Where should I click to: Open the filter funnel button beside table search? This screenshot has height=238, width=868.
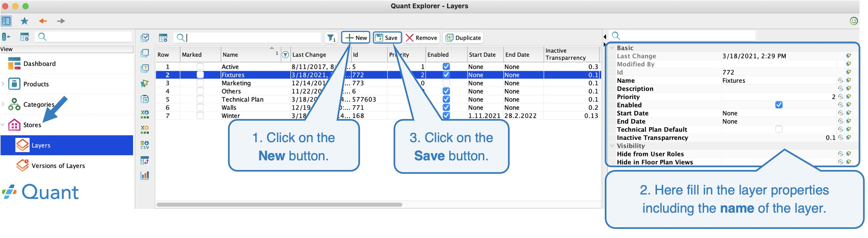coord(331,38)
